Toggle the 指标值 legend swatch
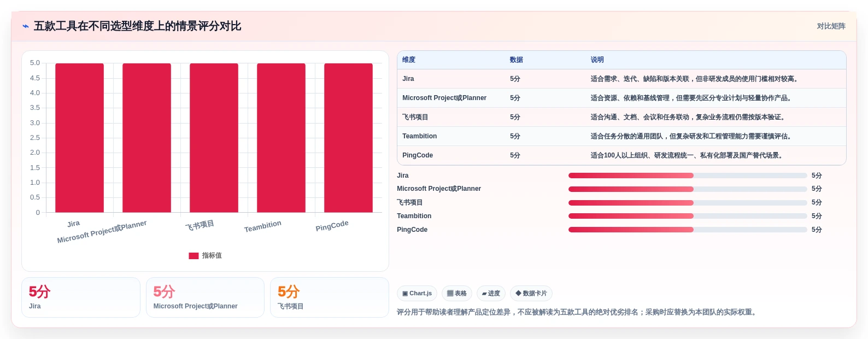Image resolution: width=868 pixels, height=339 pixels. tap(193, 256)
